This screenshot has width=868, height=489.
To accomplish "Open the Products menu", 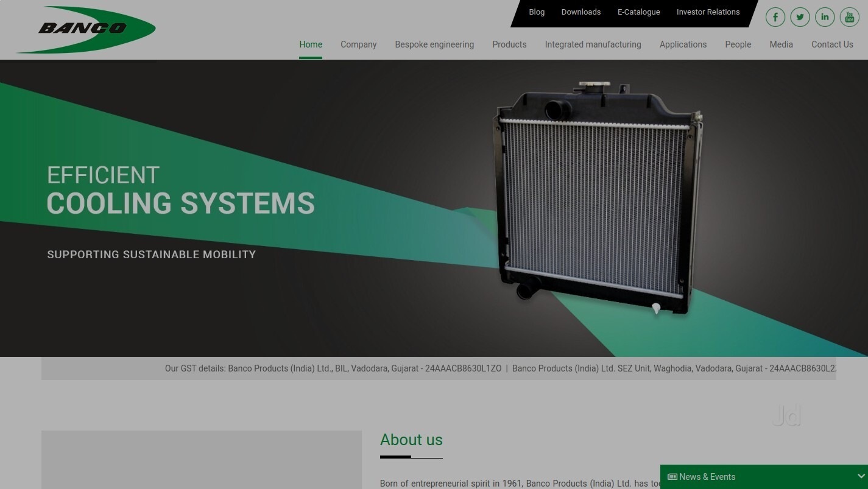I will [509, 44].
